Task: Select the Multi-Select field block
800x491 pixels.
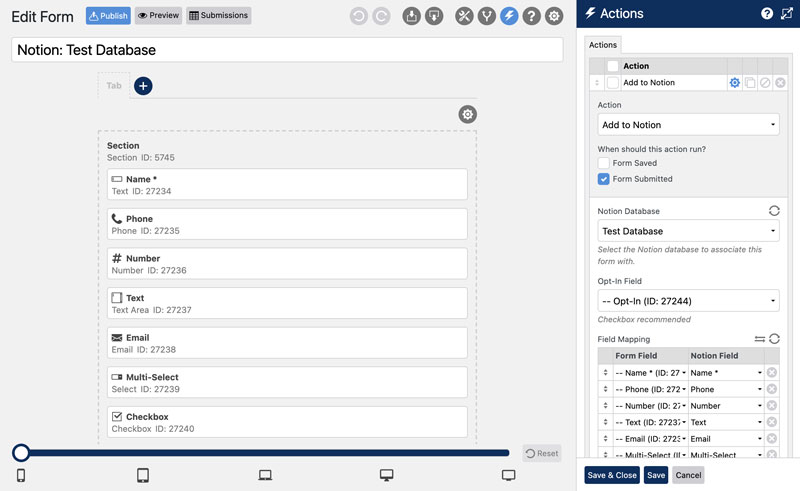Action: click(x=287, y=382)
